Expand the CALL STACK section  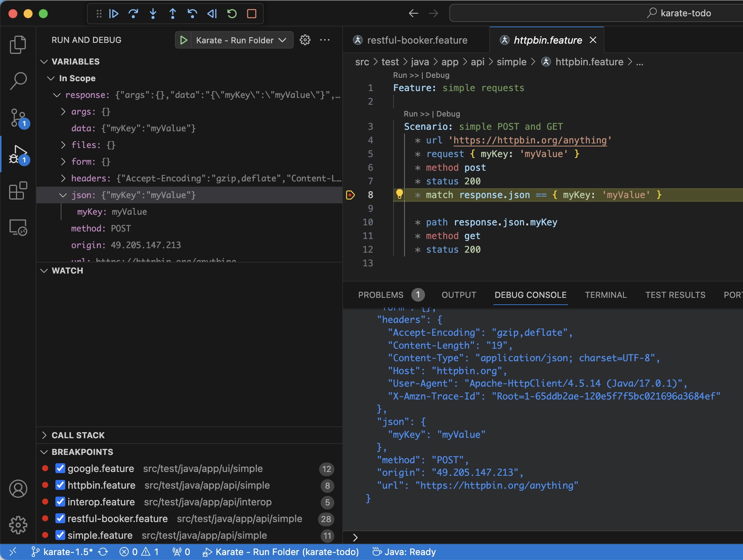[78, 435]
